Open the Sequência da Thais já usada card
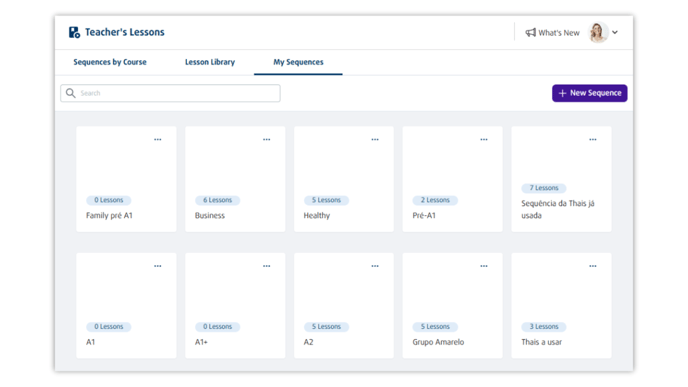This screenshot has width=688, height=387. [x=561, y=179]
